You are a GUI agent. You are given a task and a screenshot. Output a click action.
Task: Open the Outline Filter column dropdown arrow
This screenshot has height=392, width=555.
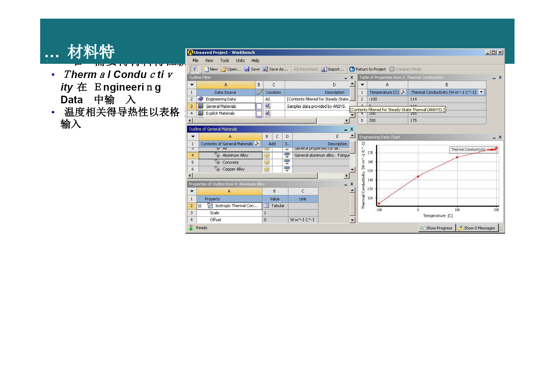pos(192,85)
